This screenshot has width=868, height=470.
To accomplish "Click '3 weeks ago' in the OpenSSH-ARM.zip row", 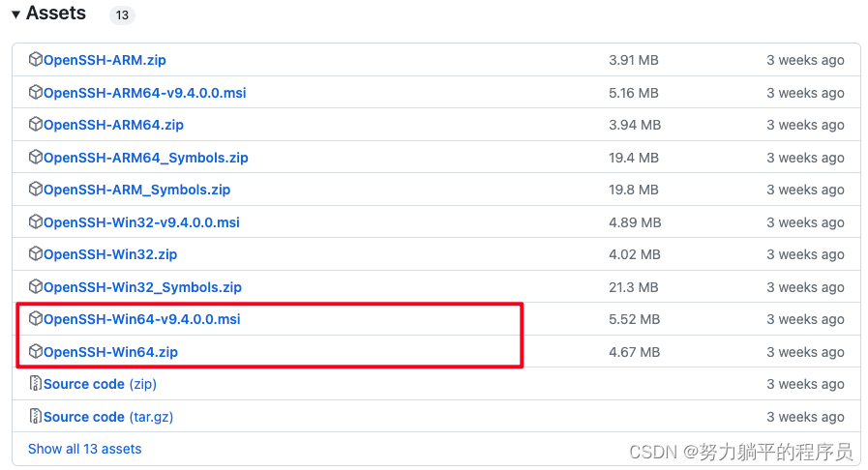I will [805, 60].
